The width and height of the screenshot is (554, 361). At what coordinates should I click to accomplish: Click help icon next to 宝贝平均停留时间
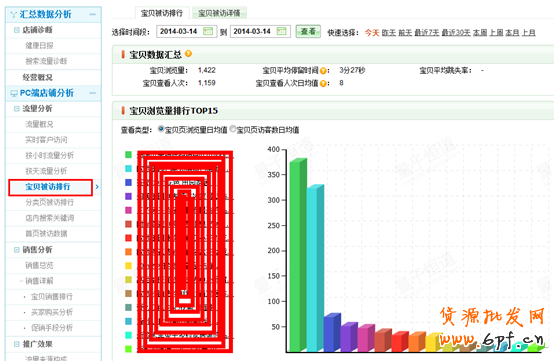click(x=323, y=71)
